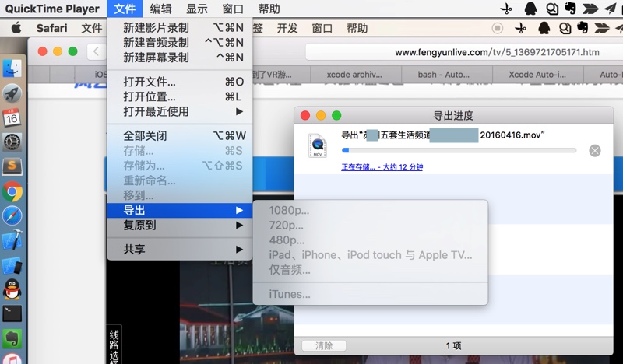Launch Launchpad rocket icon in Dock
This screenshot has width=623, height=364.
(x=12, y=93)
